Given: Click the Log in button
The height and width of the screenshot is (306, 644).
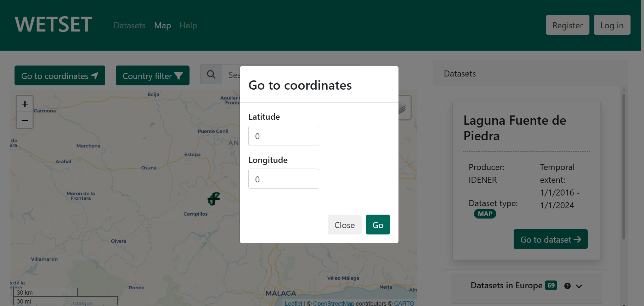Looking at the screenshot, I should point(612,25).
